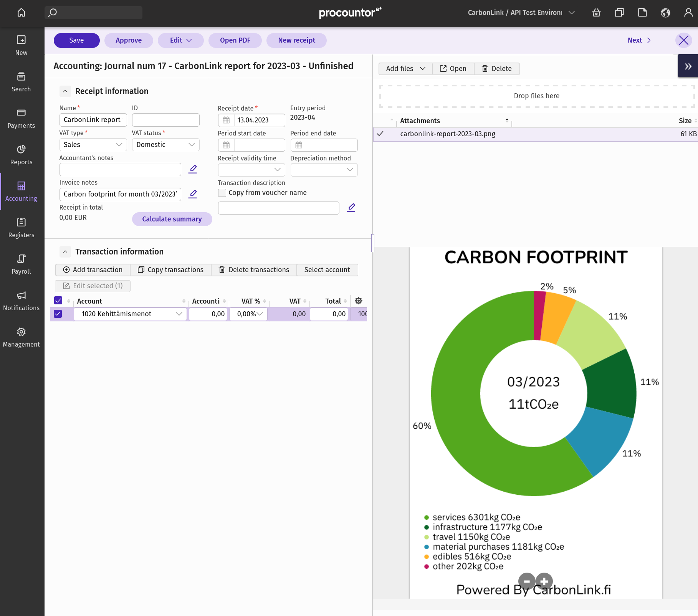This screenshot has width=698, height=616.
Task: Toggle the select-all transactions checkbox
Action: (x=58, y=301)
